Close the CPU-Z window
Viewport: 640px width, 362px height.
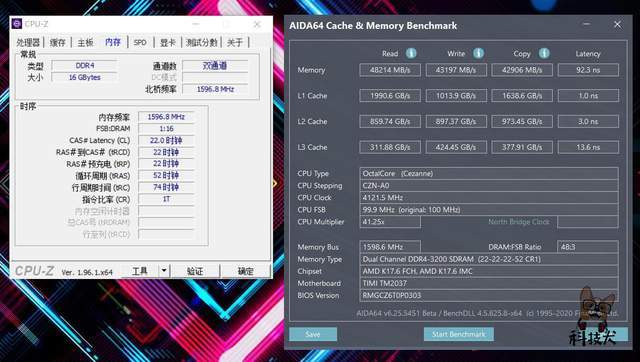pyautogui.click(x=257, y=24)
